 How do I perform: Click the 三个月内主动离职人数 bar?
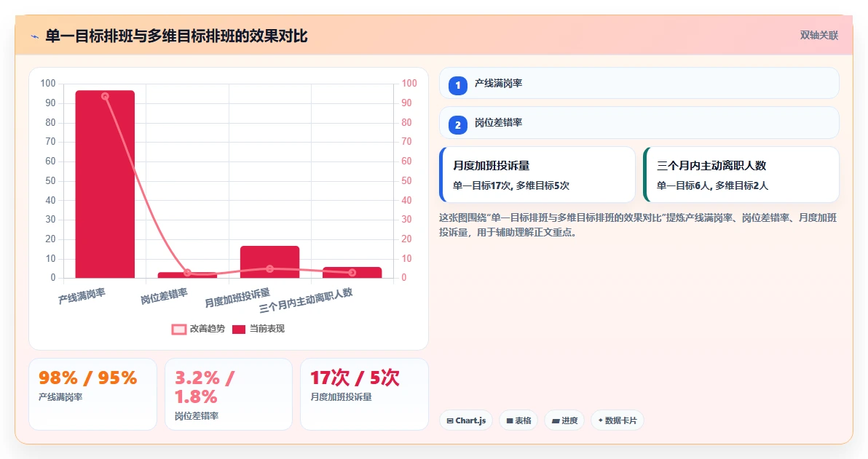coord(352,273)
